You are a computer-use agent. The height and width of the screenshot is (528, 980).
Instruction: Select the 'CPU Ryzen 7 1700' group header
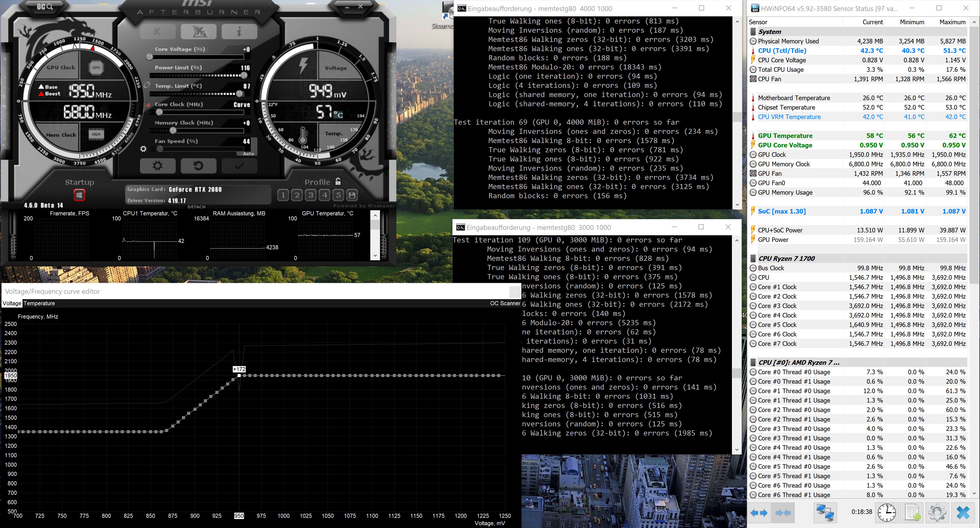(x=858, y=259)
